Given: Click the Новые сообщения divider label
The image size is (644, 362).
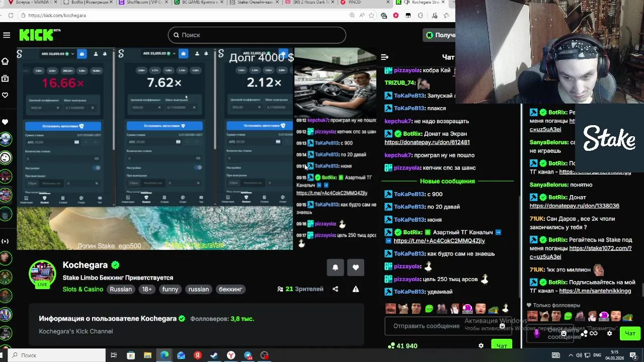Looking at the screenshot, I should coord(447,181).
